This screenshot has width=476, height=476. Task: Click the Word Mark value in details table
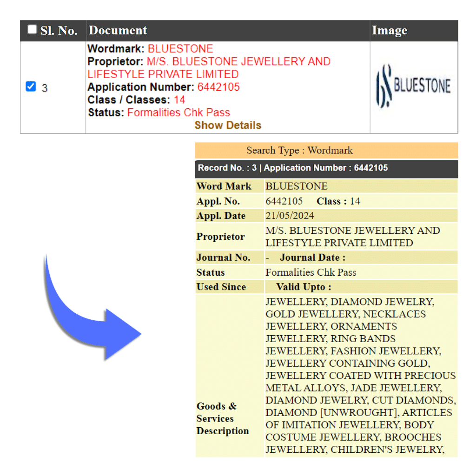[296, 186]
